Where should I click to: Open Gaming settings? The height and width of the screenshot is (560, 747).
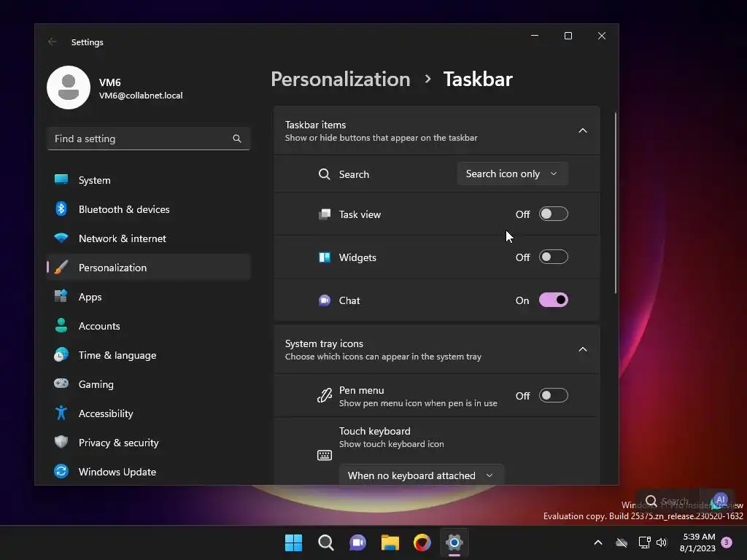[x=149, y=384]
